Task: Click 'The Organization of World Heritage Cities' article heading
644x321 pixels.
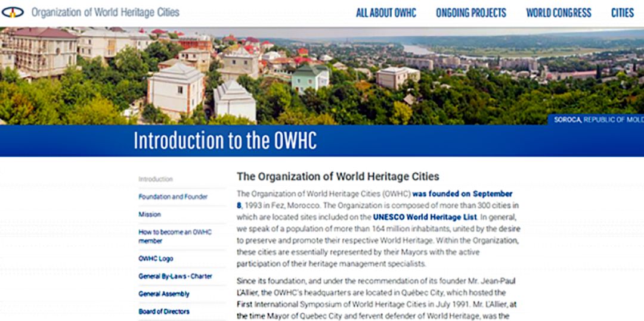Action: [x=338, y=177]
